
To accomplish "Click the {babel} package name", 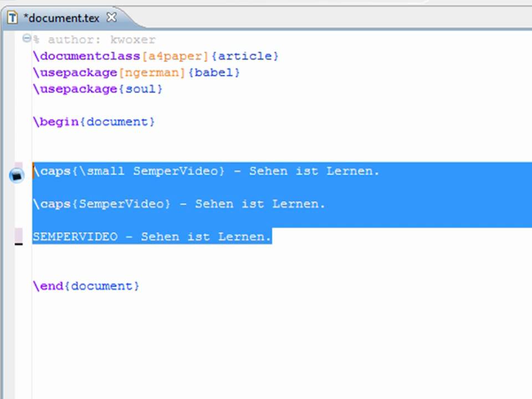I will 214,73.
